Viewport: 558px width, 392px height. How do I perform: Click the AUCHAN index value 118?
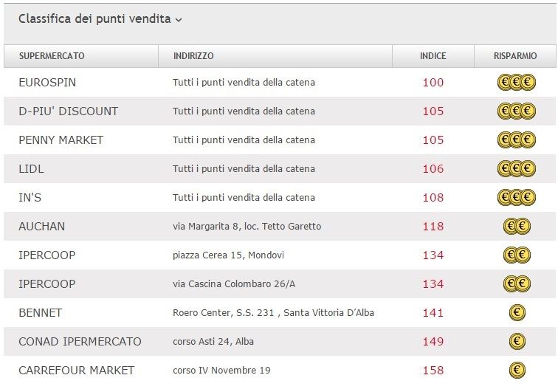(x=433, y=227)
